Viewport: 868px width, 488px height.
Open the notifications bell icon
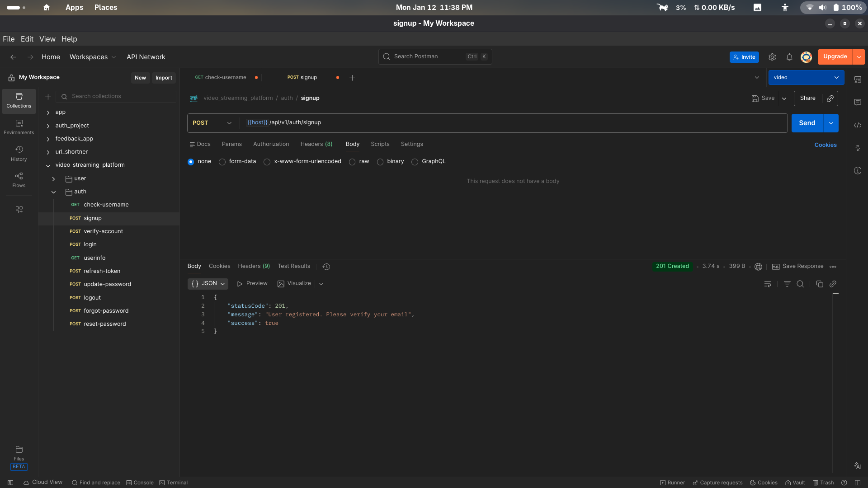789,57
